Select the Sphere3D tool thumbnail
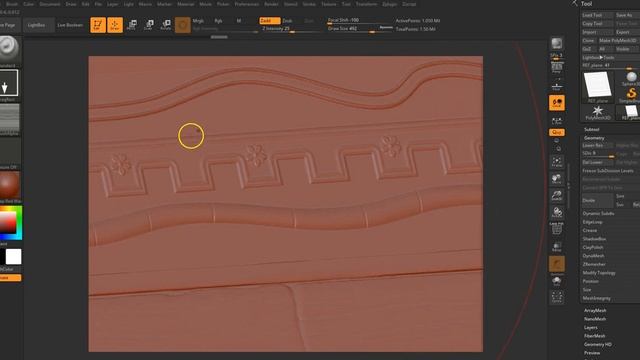The width and height of the screenshot is (640, 360). [631, 78]
